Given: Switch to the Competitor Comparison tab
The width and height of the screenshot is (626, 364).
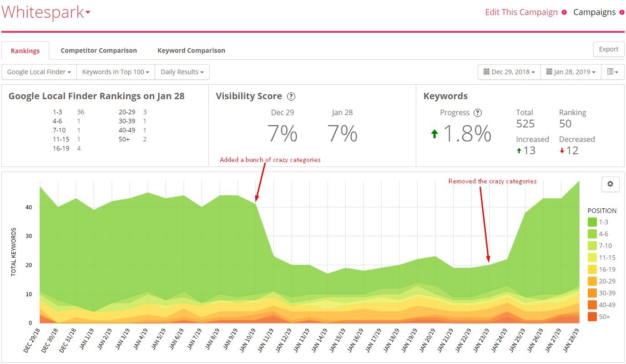Looking at the screenshot, I should pyautogui.click(x=99, y=51).
